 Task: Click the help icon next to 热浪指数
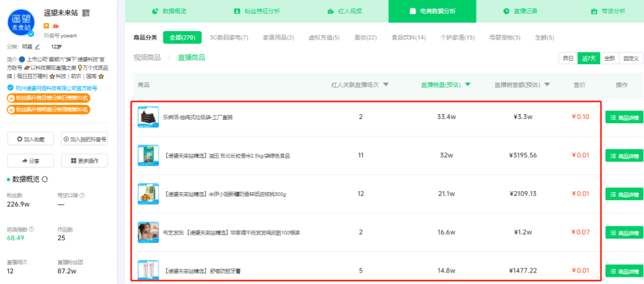pyautogui.click(x=32, y=229)
